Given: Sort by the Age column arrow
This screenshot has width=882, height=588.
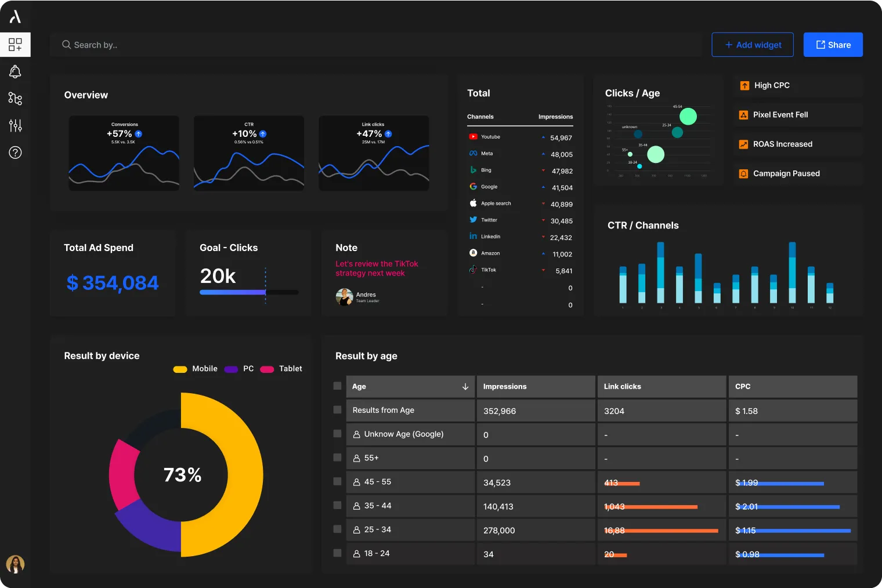Looking at the screenshot, I should 465,387.
